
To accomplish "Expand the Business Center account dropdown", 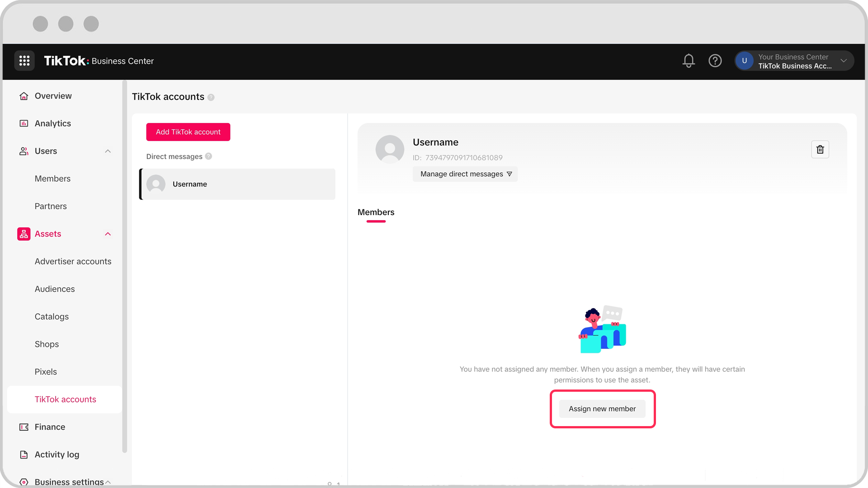I will point(844,61).
